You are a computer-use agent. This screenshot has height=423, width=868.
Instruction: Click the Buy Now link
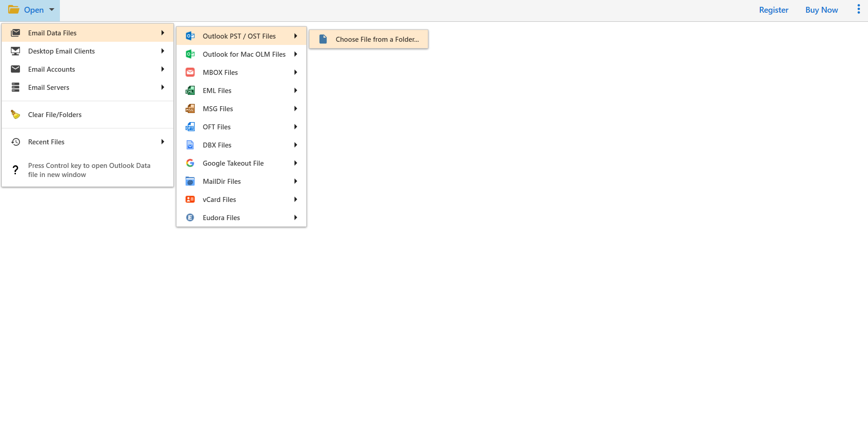pos(821,10)
